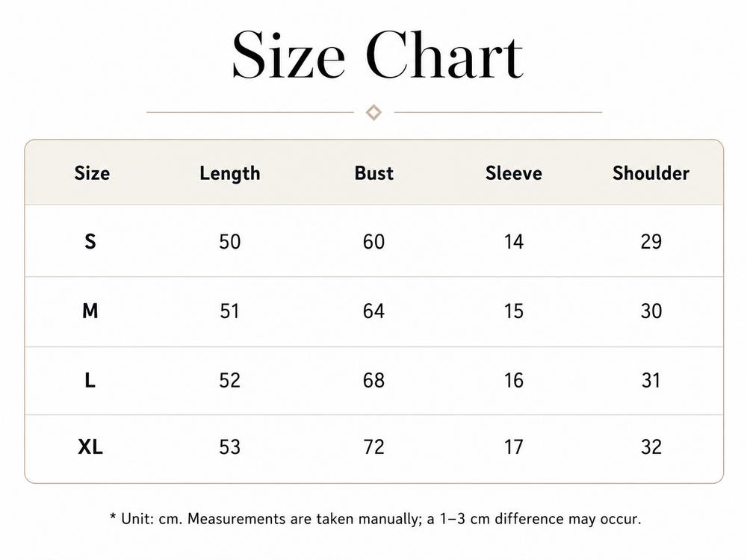The image size is (747, 560).
Task: Click the sleeve value 16 for L
Action: click(x=514, y=380)
